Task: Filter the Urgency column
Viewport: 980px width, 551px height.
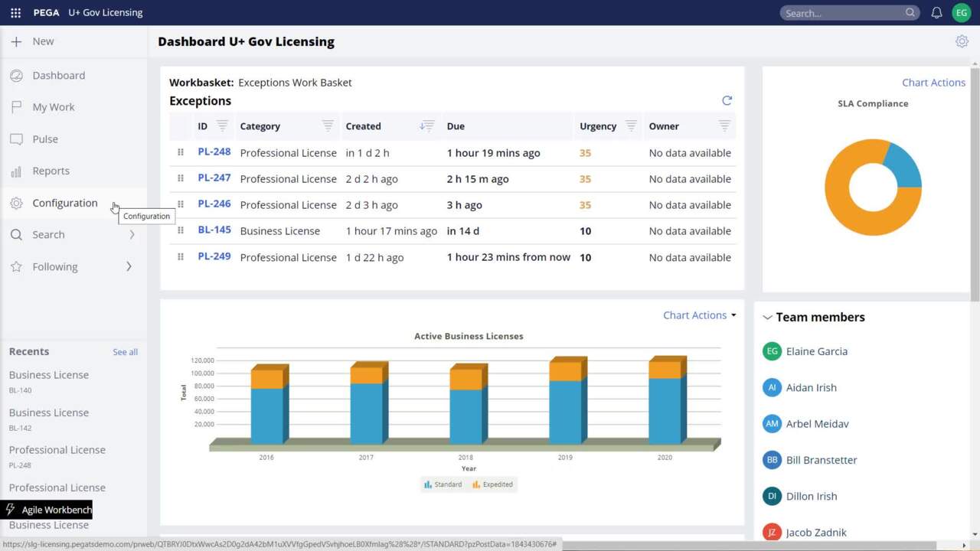Action: point(631,126)
